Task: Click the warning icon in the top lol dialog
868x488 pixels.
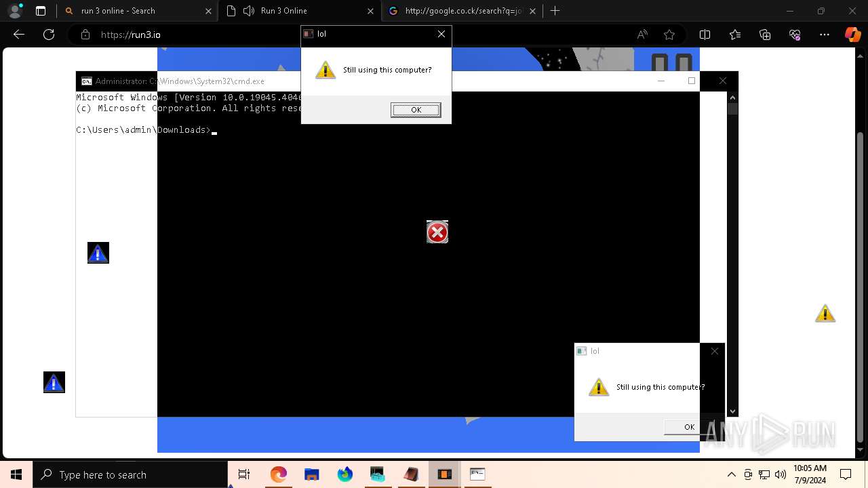Action: [325, 70]
